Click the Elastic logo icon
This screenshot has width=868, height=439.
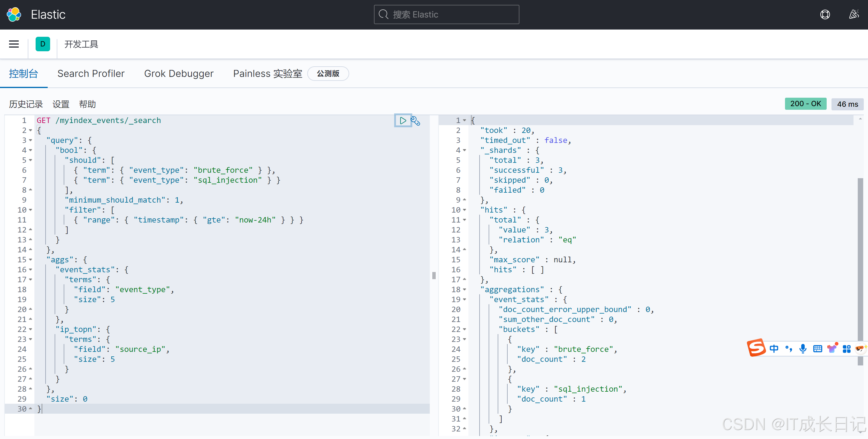pyautogui.click(x=14, y=14)
